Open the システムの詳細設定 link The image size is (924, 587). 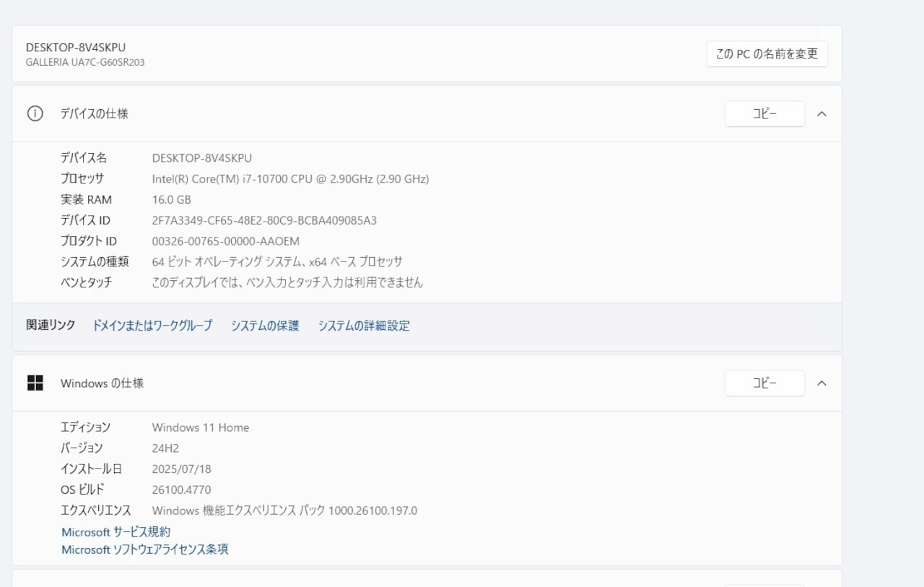(x=364, y=326)
